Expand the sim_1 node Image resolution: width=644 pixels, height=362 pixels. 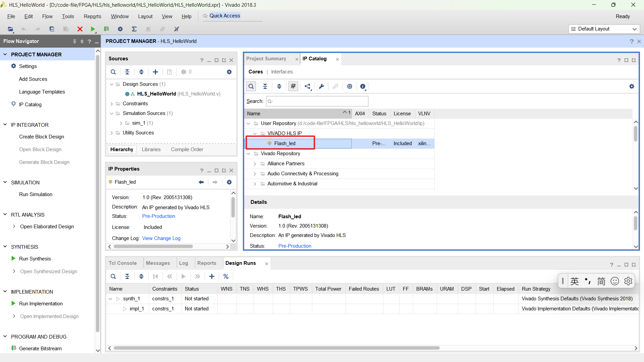(121, 123)
